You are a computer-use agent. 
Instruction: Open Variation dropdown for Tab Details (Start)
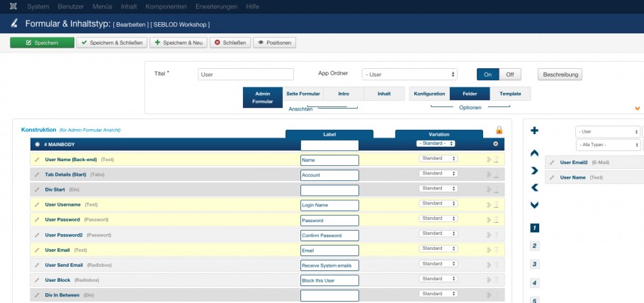[x=439, y=173]
